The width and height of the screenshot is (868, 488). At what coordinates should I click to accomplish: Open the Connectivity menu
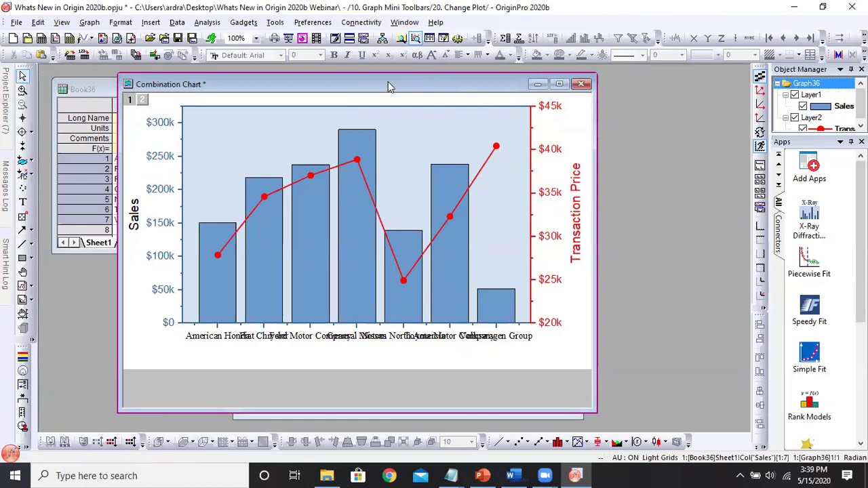click(361, 22)
